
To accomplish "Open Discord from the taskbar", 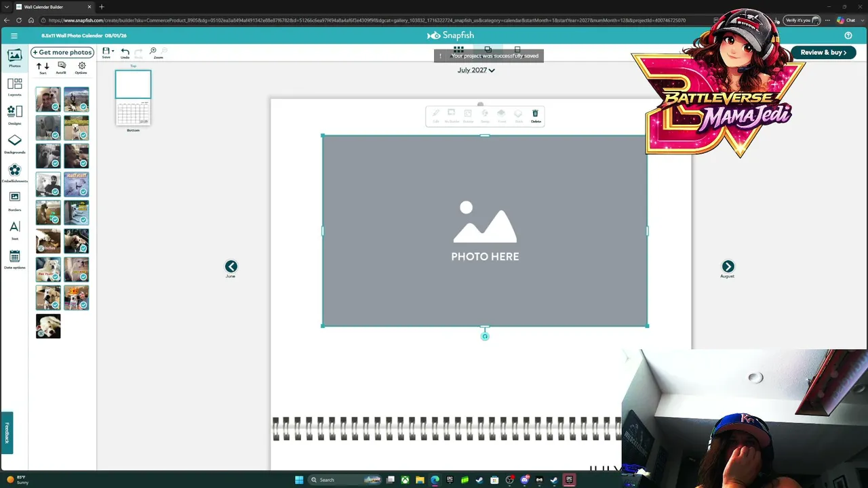I will pyautogui.click(x=524, y=480).
